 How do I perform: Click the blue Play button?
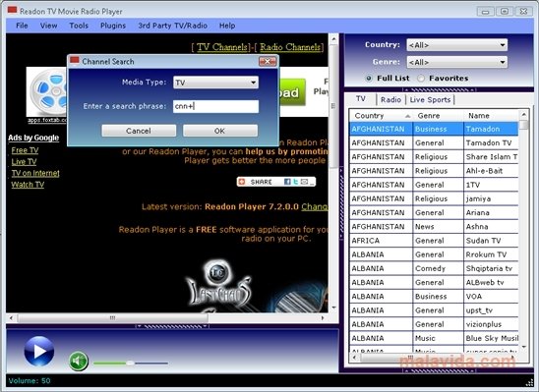pos(38,351)
